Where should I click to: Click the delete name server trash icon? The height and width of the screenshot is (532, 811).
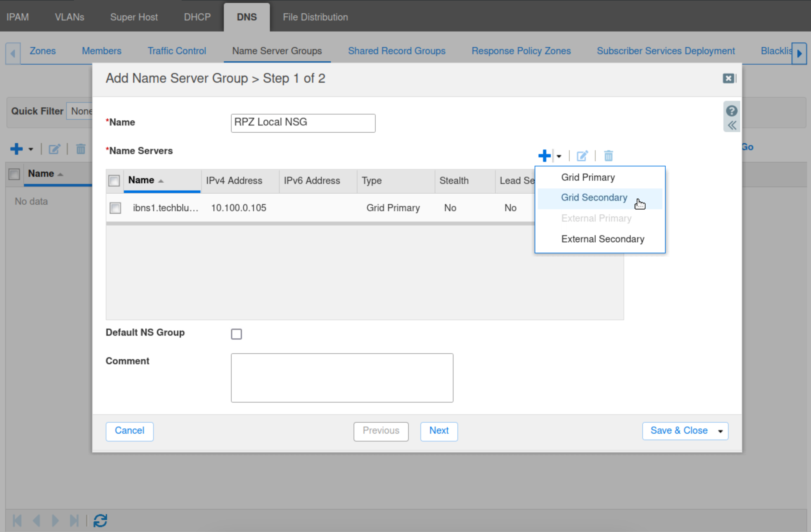click(608, 156)
